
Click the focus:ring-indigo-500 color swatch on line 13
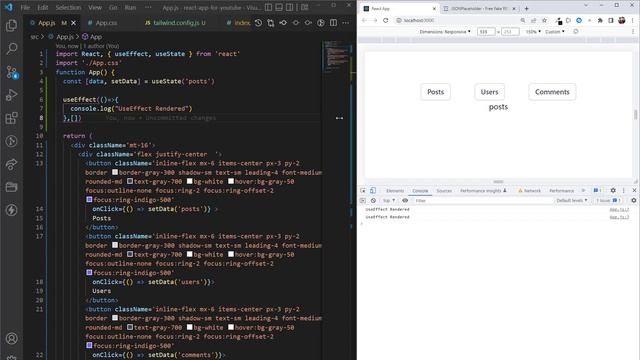[89, 200]
